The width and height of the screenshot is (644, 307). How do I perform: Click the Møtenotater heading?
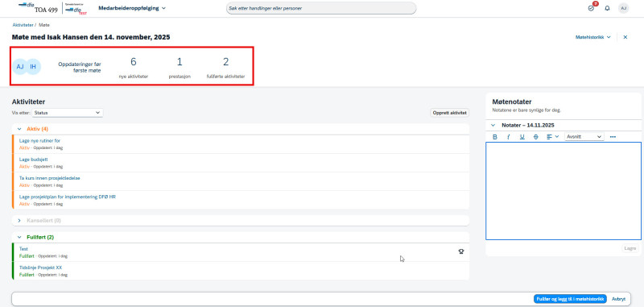pyautogui.click(x=512, y=102)
